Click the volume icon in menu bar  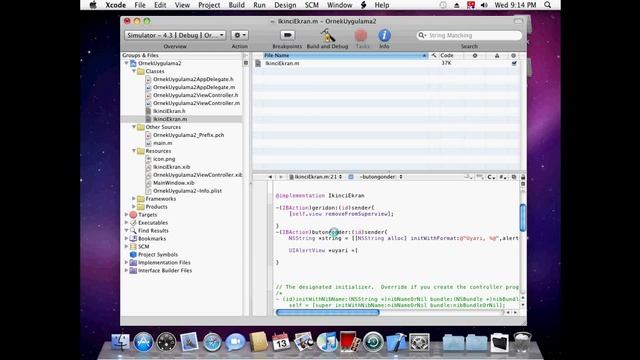point(484,5)
